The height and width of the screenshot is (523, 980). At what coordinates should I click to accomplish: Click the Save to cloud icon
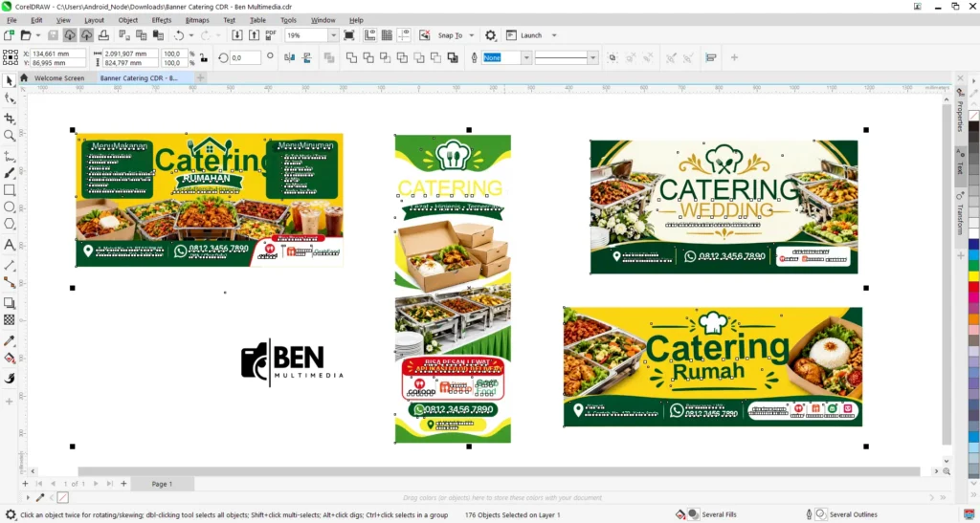point(86,35)
